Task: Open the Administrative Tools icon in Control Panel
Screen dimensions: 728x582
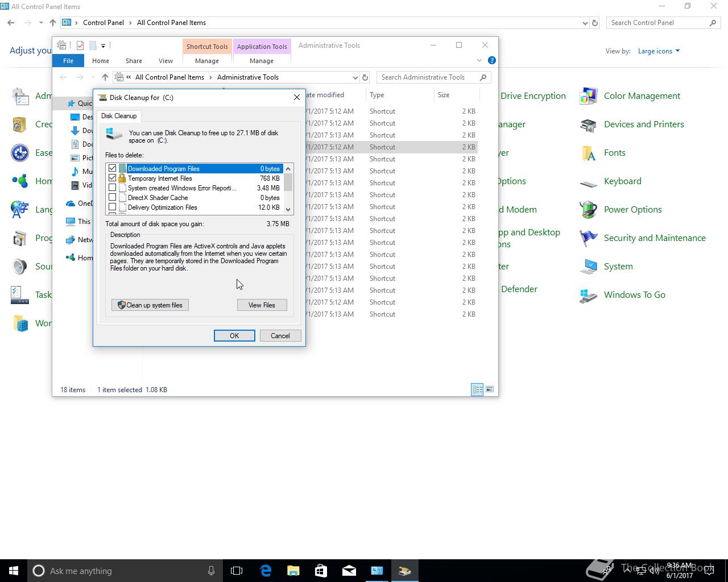Action: click(x=20, y=96)
